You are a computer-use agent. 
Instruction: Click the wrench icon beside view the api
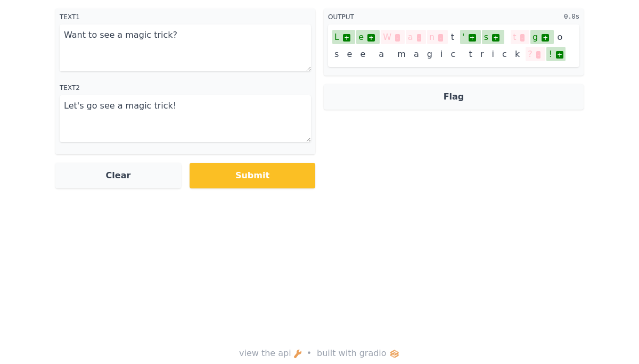298,354
